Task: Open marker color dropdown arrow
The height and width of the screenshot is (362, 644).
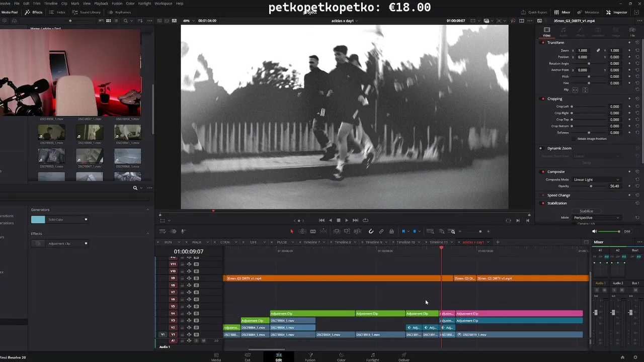Action: [x=419, y=231]
